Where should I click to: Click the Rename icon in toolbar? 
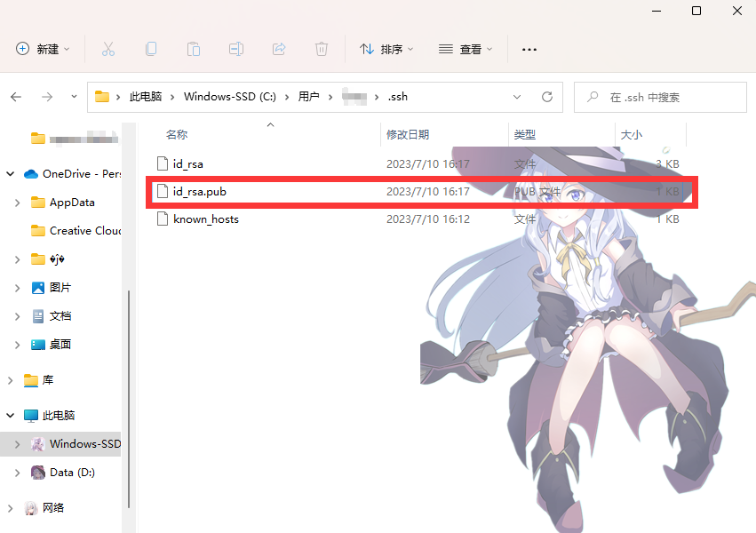tap(235, 49)
